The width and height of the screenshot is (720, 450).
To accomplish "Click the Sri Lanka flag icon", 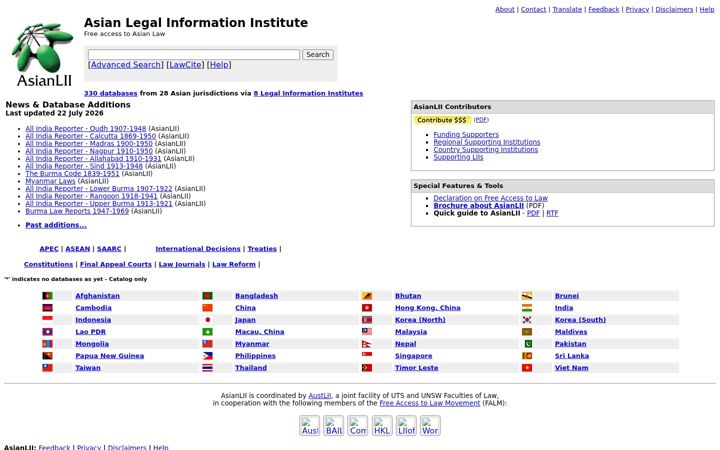I will pos(527,355).
